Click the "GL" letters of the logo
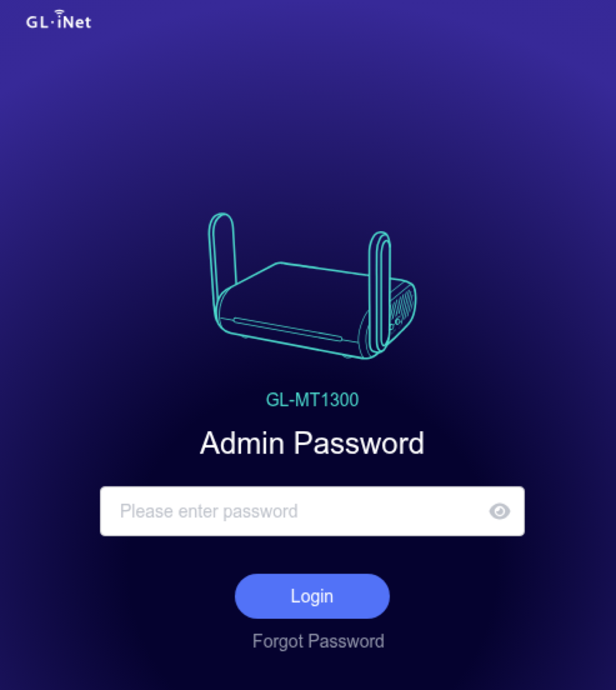The height and width of the screenshot is (690, 616). point(38,22)
